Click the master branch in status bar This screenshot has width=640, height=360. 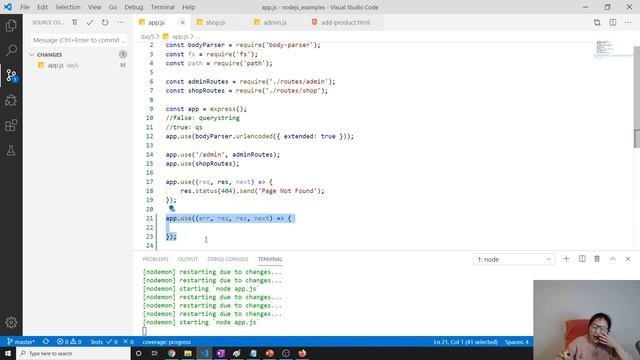tap(21, 342)
